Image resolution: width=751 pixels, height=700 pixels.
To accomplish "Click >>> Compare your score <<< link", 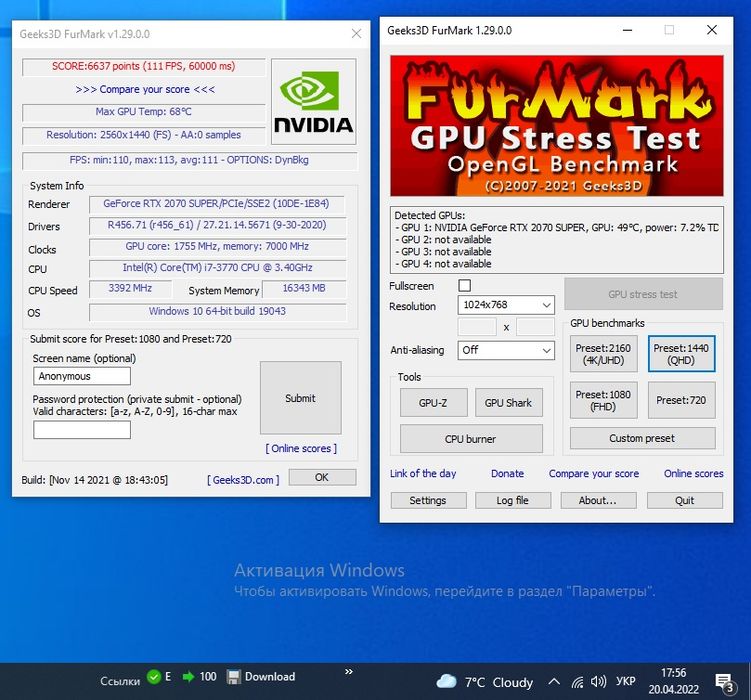I will pyautogui.click(x=145, y=90).
